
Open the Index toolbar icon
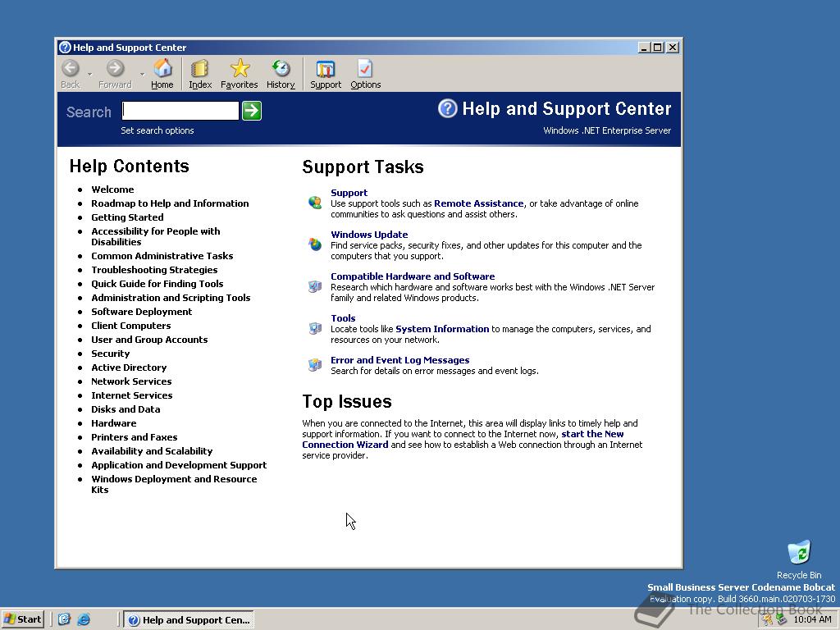(200, 73)
